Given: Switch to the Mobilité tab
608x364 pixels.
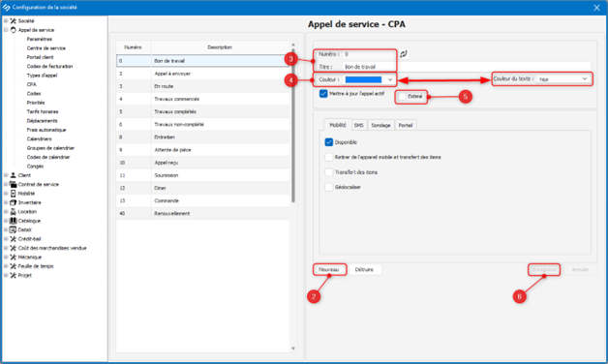Looking at the screenshot, I should point(337,125).
